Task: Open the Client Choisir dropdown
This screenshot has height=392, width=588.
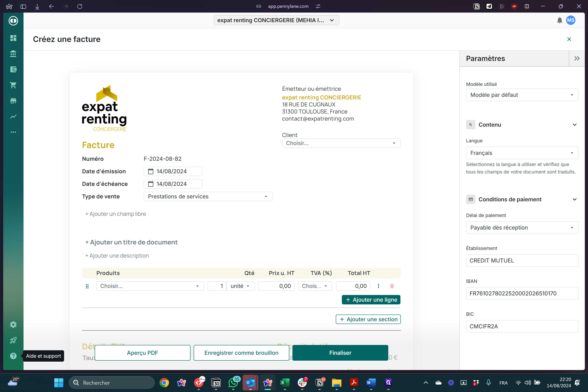Action: point(341,143)
